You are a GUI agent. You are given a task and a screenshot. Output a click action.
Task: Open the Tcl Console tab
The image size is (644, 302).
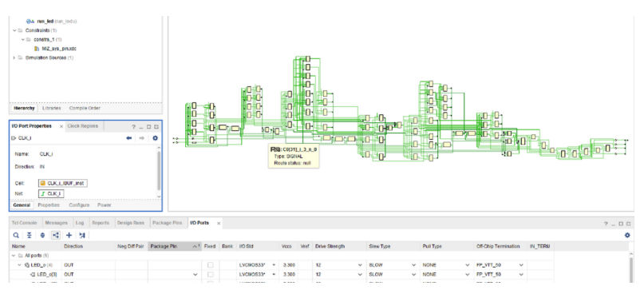pyautogui.click(x=24, y=223)
